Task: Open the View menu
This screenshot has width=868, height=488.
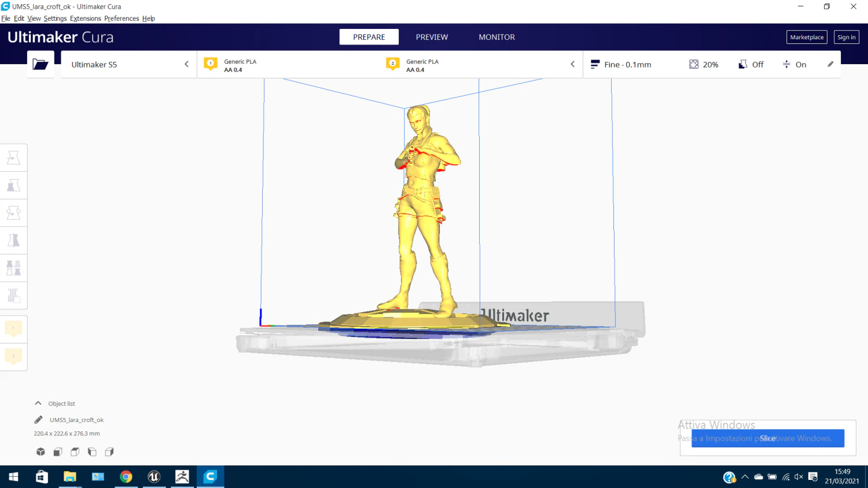Action: (34, 19)
